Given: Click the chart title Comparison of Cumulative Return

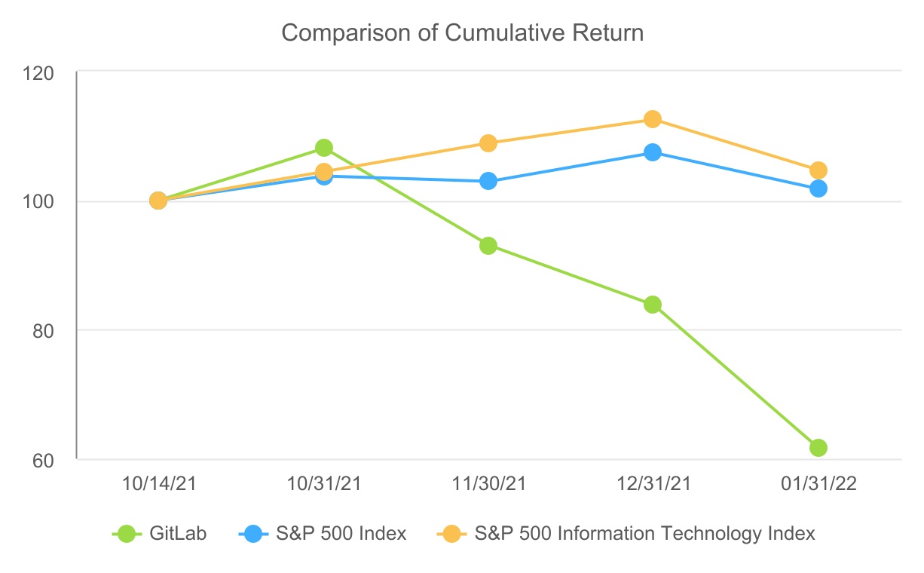Looking at the screenshot, I should pos(462,33).
